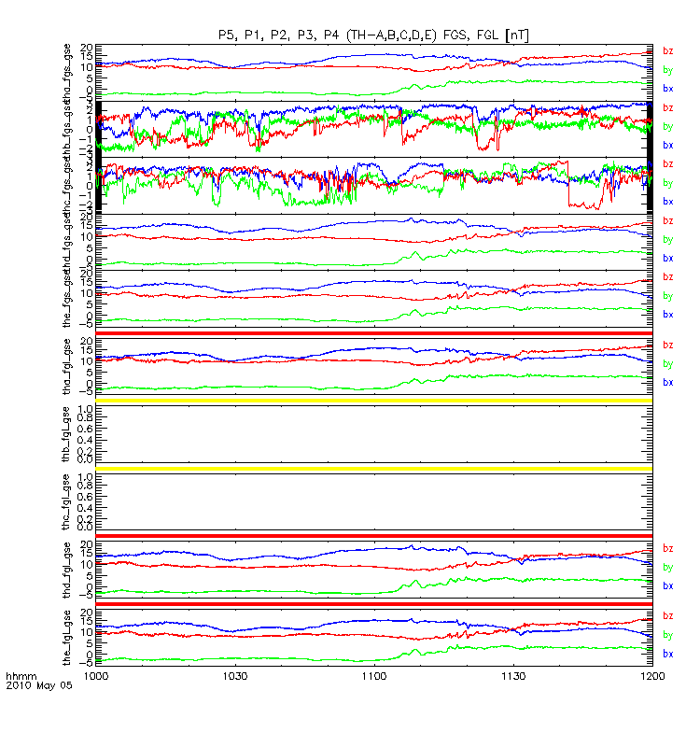This screenshot has height=747, width=700.
Task: Click the green by legend in top panel
Action: click(x=667, y=70)
